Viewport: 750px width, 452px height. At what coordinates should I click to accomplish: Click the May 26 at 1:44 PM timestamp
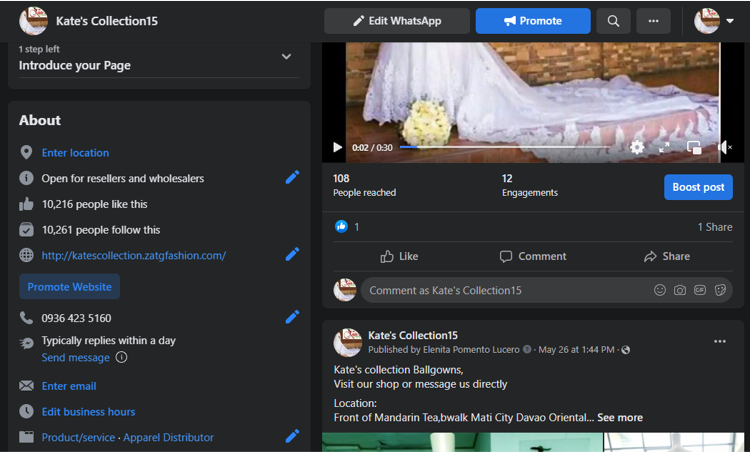tap(576, 350)
